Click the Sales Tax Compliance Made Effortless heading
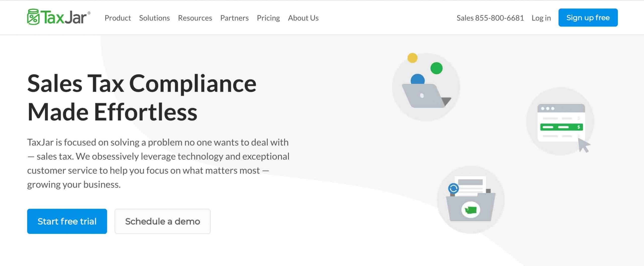The height and width of the screenshot is (266, 644). [142, 97]
